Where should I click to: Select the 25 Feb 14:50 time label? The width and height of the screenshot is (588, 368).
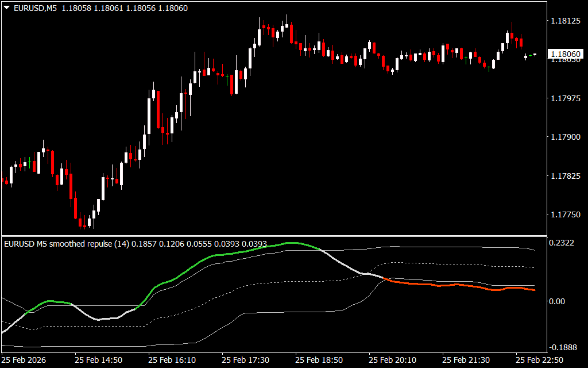tap(98, 359)
